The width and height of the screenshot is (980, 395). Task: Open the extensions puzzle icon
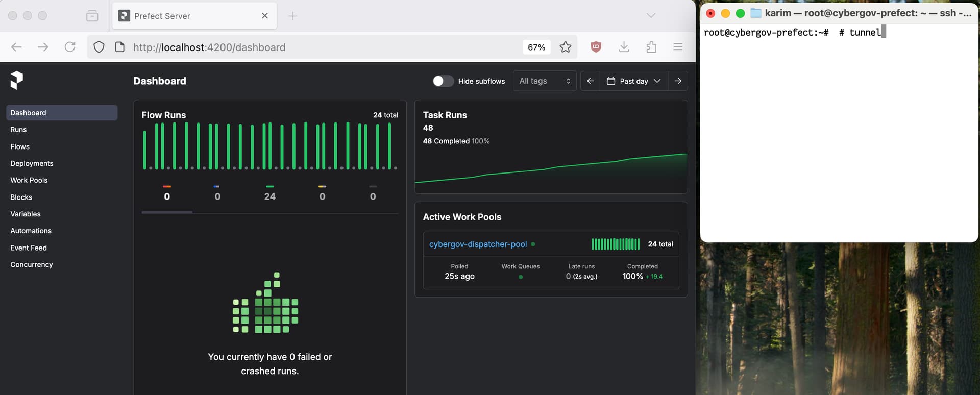[651, 47]
